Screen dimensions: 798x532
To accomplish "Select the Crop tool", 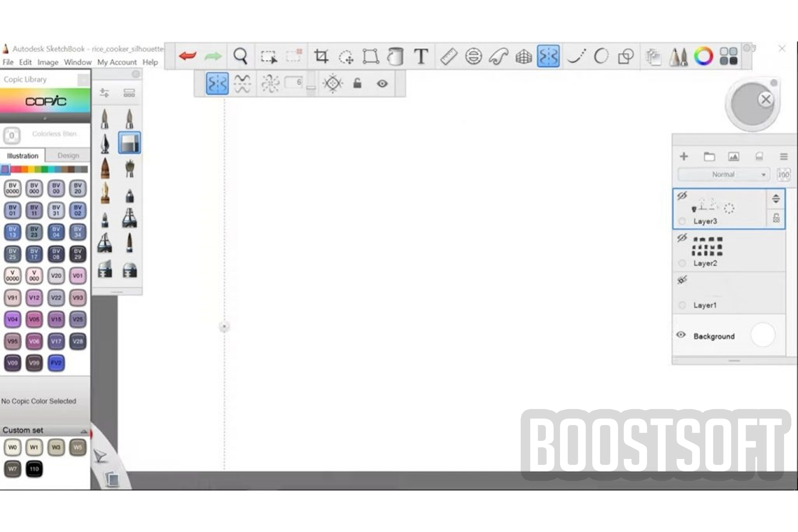I will point(321,56).
